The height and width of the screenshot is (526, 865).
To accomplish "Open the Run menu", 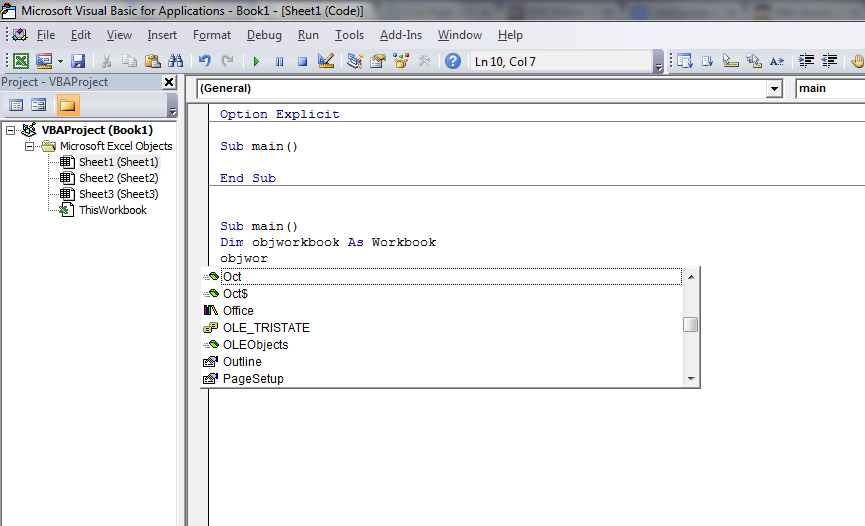I will pos(308,35).
